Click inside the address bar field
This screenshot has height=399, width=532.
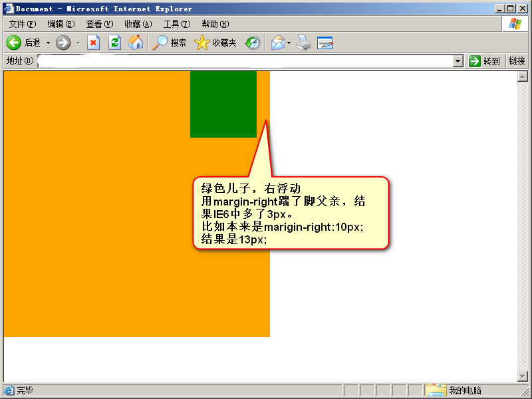[x=245, y=61]
